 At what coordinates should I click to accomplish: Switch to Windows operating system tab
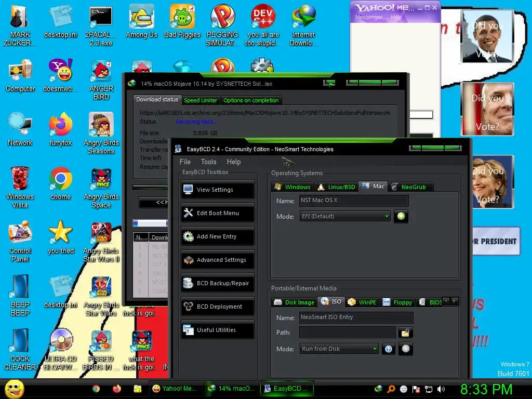coord(292,187)
